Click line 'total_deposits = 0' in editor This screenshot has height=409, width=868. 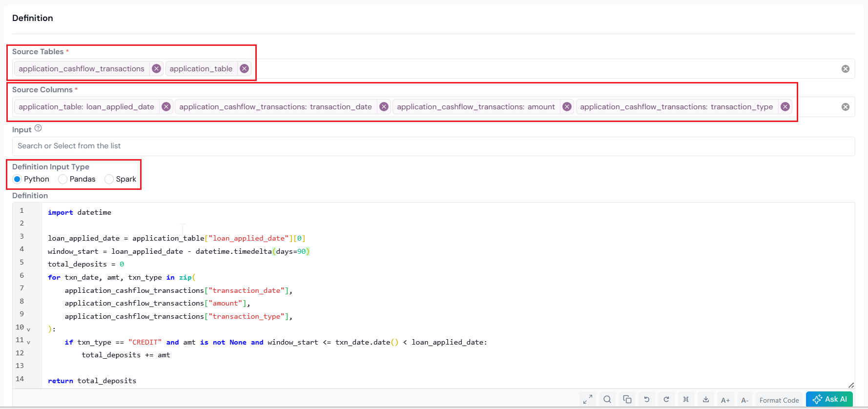(x=86, y=264)
